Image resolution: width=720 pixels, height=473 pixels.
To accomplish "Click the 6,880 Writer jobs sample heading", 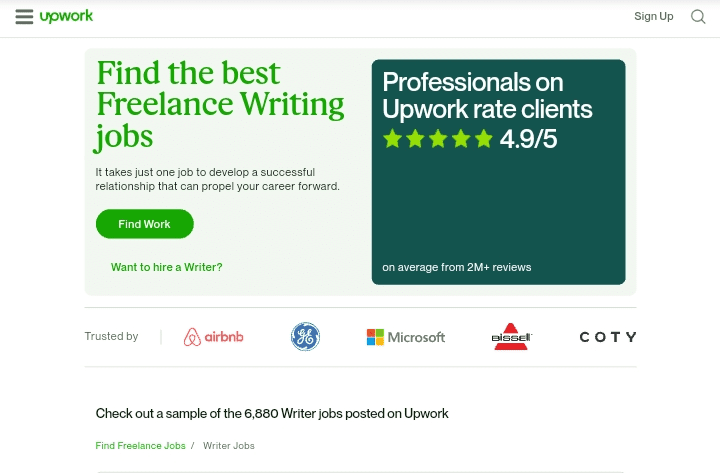I will point(272,413).
